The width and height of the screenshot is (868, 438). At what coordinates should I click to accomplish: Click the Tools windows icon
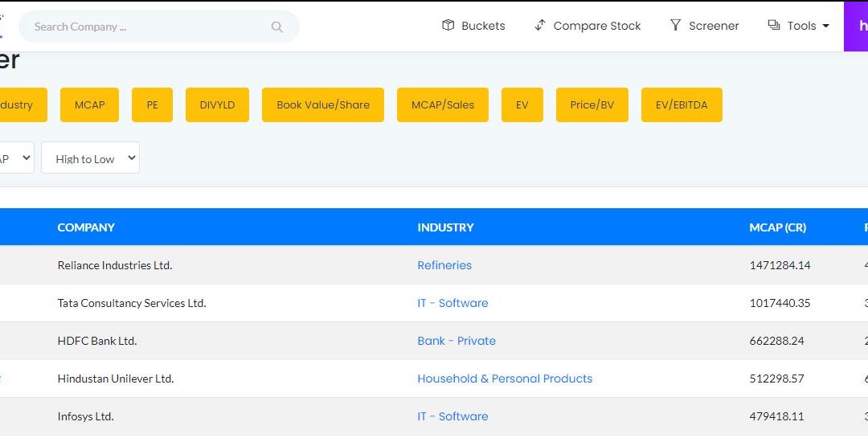point(773,25)
